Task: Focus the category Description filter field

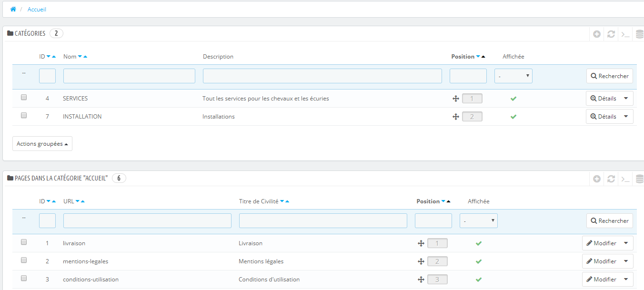Action: (322, 76)
